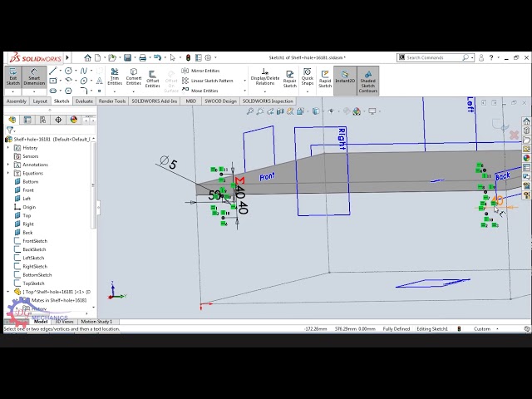Open the ConfigurationManager tab

[x=42, y=120]
